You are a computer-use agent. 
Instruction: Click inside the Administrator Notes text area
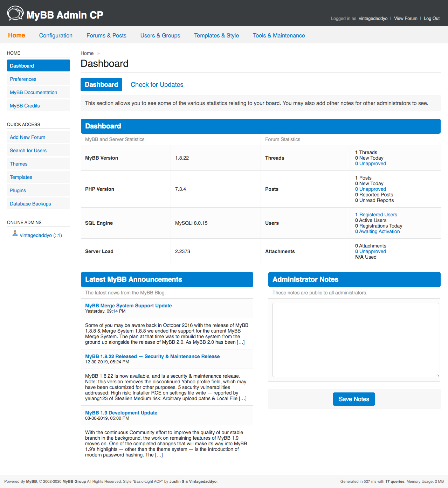pos(356,340)
